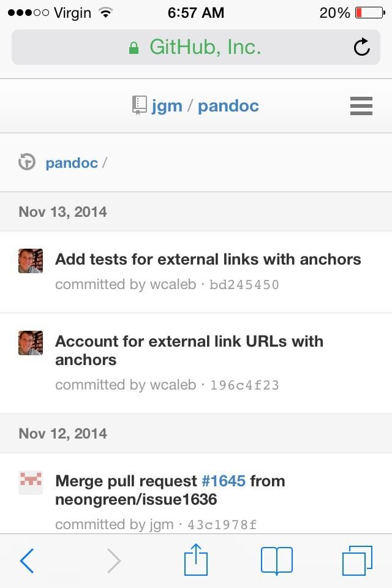Tap the GitHub, Inc. address bar
The image size is (392, 588).
[x=196, y=47]
